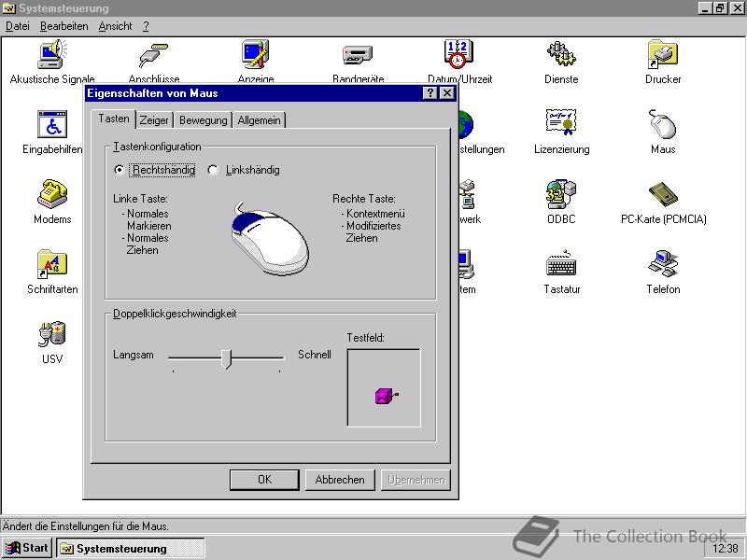
Task: Open the Lizenzierung icon
Action: click(561, 123)
